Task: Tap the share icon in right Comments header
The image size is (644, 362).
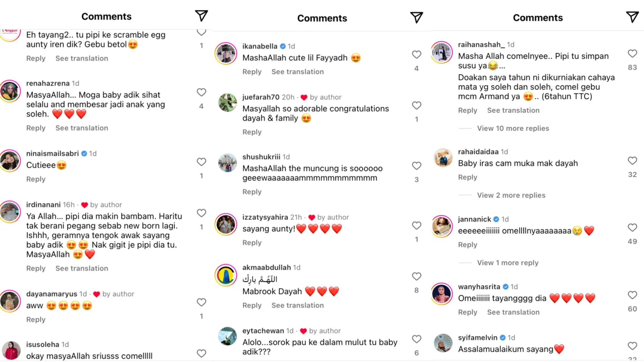Action: coord(632,17)
